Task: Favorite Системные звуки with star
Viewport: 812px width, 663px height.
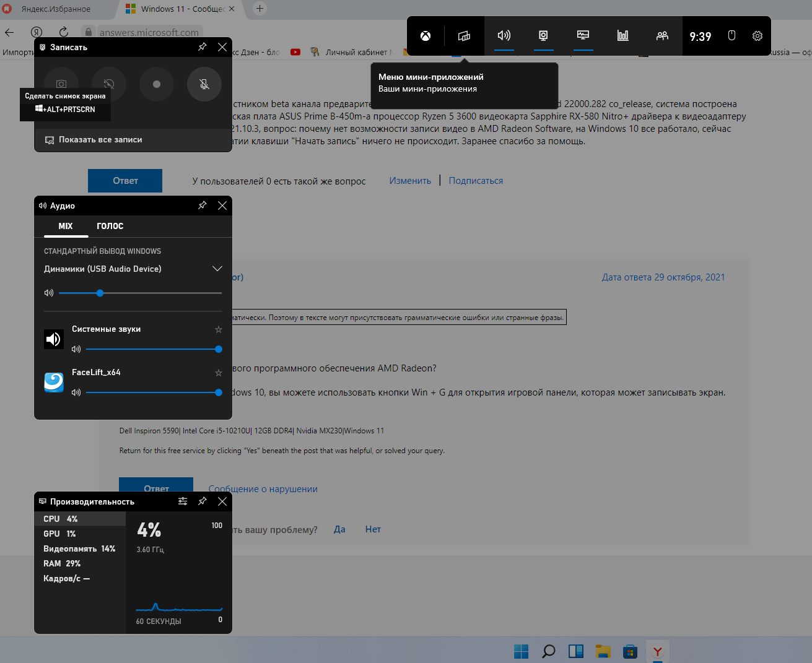Action: (x=218, y=329)
